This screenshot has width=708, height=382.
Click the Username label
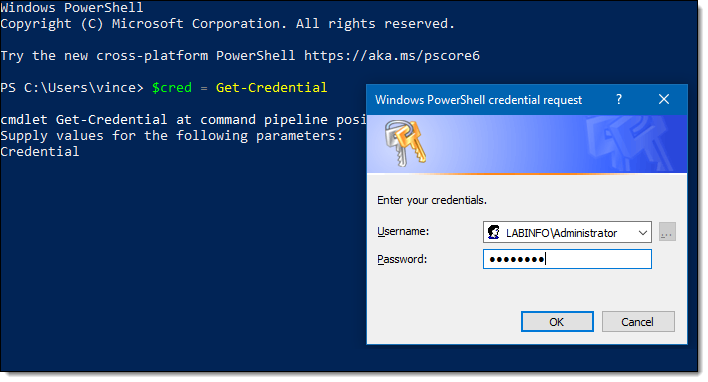pos(403,231)
